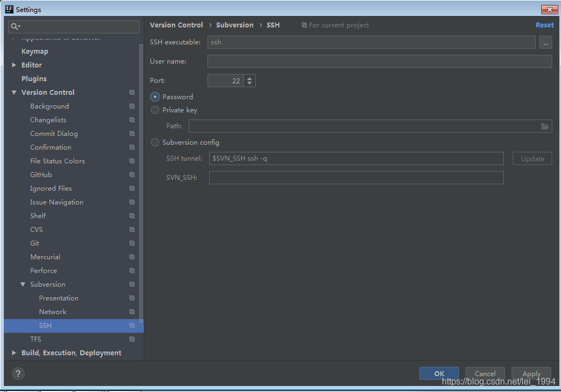Viewport: 561px width, 392px height.
Task: Click the Reset link
Action: click(x=545, y=25)
